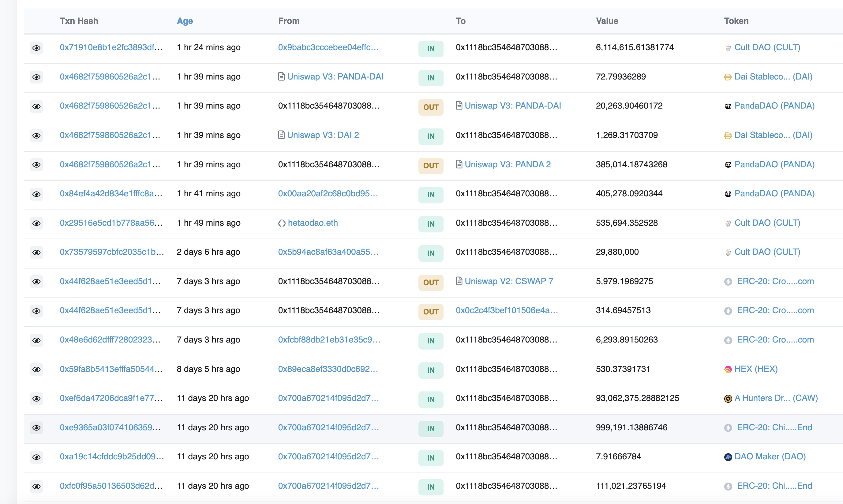Click eye icon for HEX token row
The width and height of the screenshot is (843, 504).
(36, 369)
